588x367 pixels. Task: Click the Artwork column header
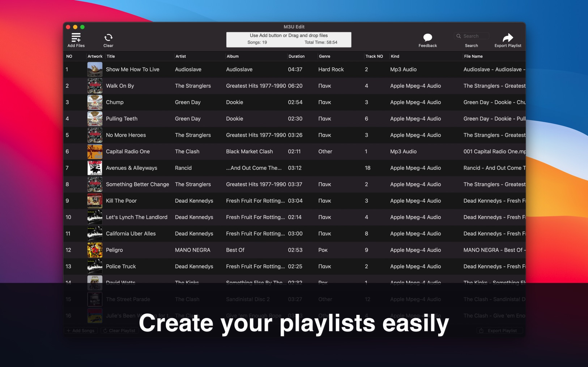(95, 56)
